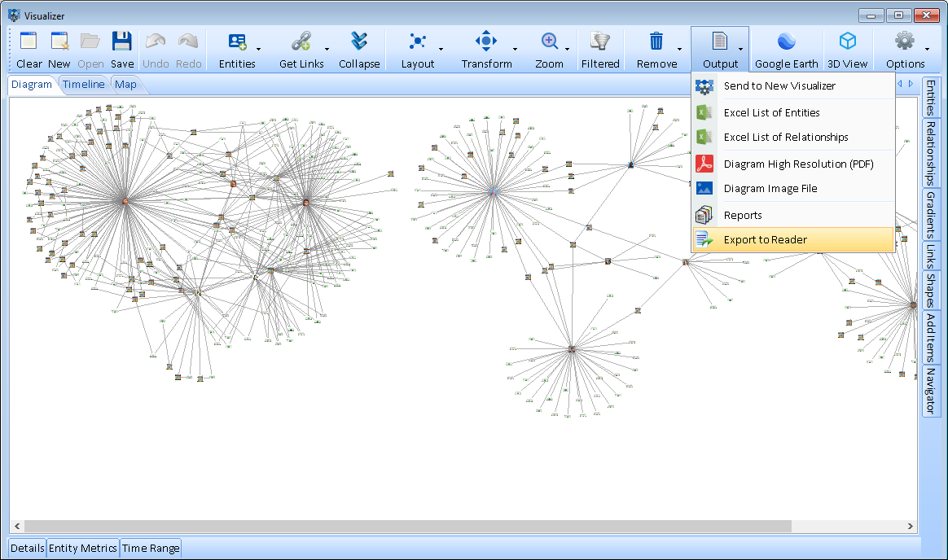Screen dimensions: 948x560
Task: Click the Layout tool icon
Action: (x=418, y=41)
